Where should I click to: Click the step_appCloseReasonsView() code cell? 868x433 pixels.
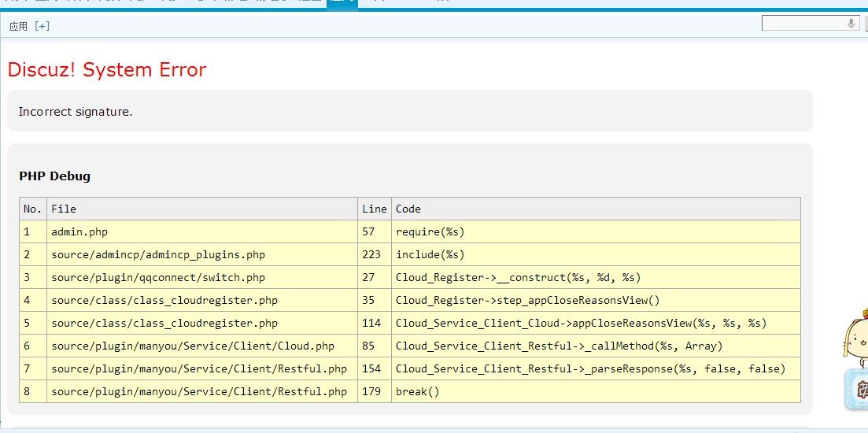(527, 300)
